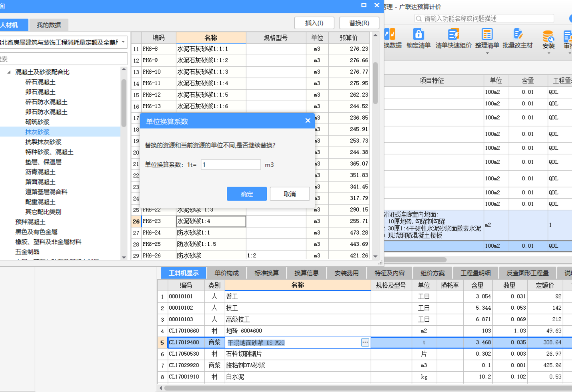Click the function search input box
Viewport: 572px width, 392px height.
pos(484,19)
